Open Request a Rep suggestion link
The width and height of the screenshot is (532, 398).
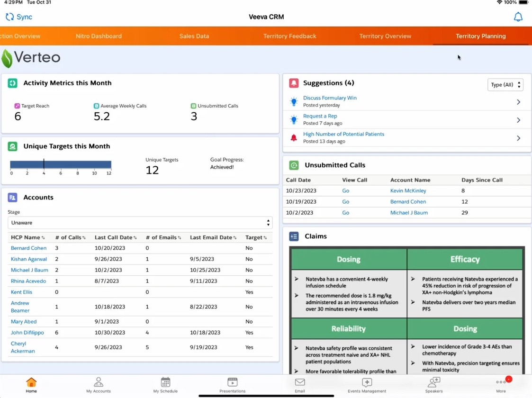click(320, 116)
